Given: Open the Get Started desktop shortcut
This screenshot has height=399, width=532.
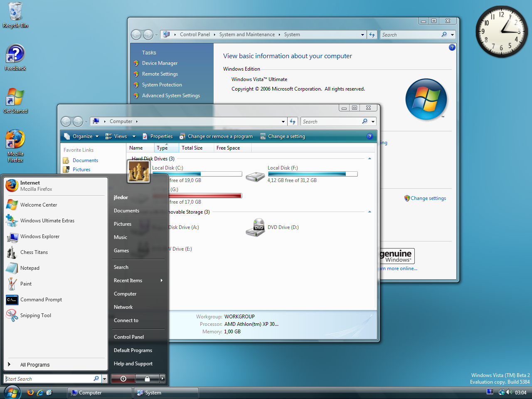Looking at the screenshot, I should (x=15, y=100).
